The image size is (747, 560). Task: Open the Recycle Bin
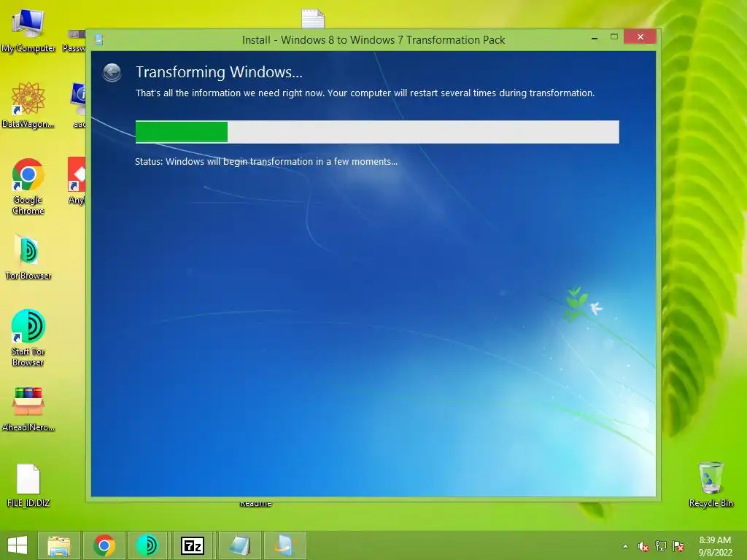pyautogui.click(x=711, y=484)
